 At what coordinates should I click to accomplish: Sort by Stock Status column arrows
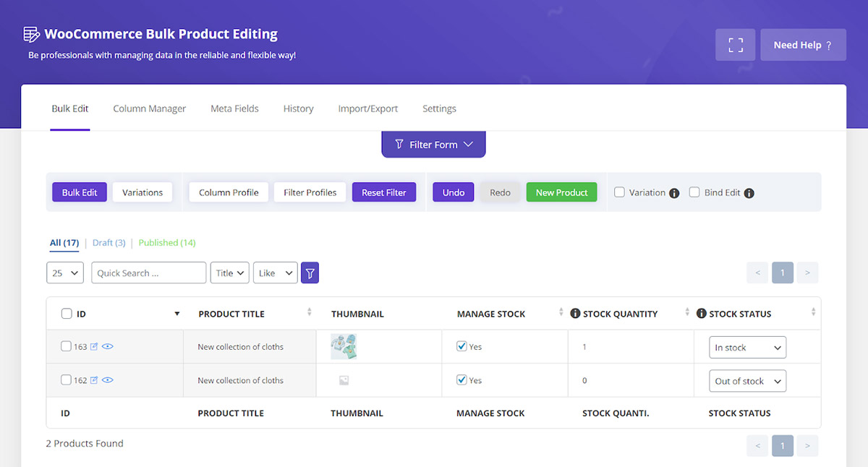point(813,312)
